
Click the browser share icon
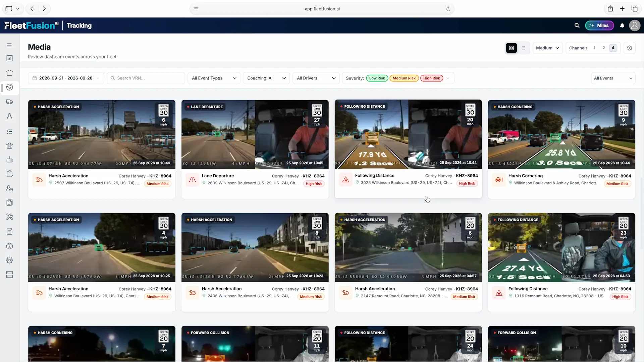point(610,9)
